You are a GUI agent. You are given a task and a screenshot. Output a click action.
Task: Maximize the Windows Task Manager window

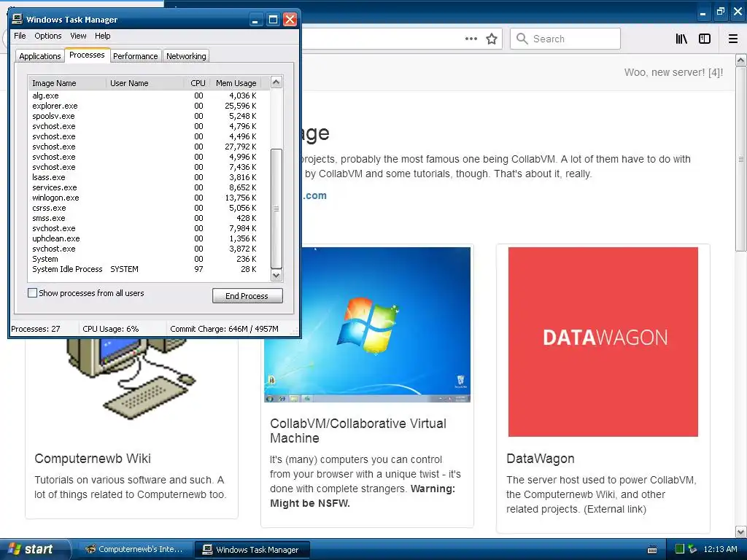tap(273, 20)
